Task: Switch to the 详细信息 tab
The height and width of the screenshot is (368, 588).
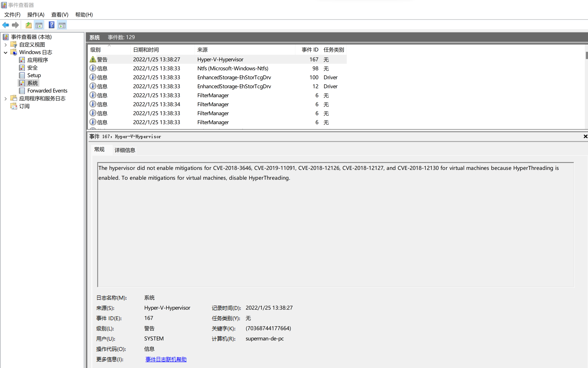Action: (x=125, y=150)
